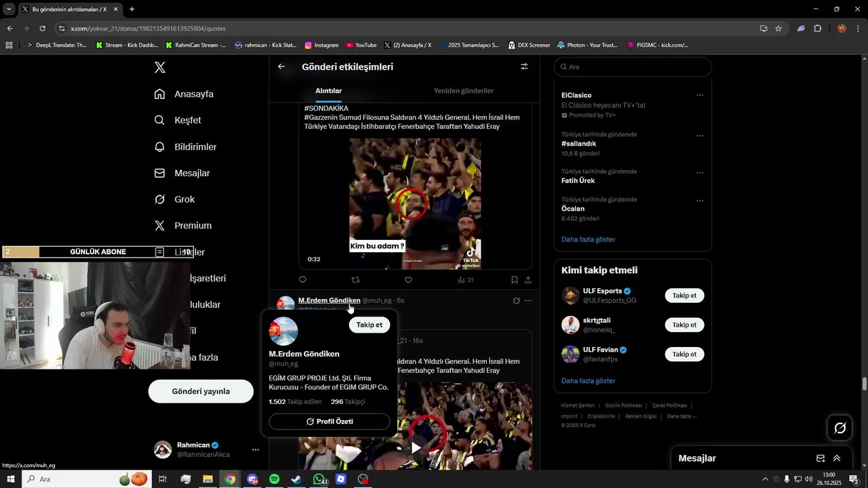This screenshot has width=868, height=488.
Task: Reload the page in Chrome
Action: click(42, 28)
